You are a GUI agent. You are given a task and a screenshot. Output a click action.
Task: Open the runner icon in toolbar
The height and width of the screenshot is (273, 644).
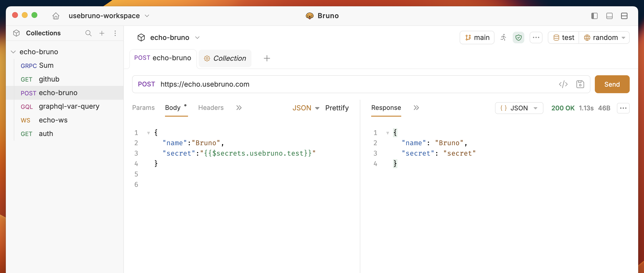[x=503, y=38]
